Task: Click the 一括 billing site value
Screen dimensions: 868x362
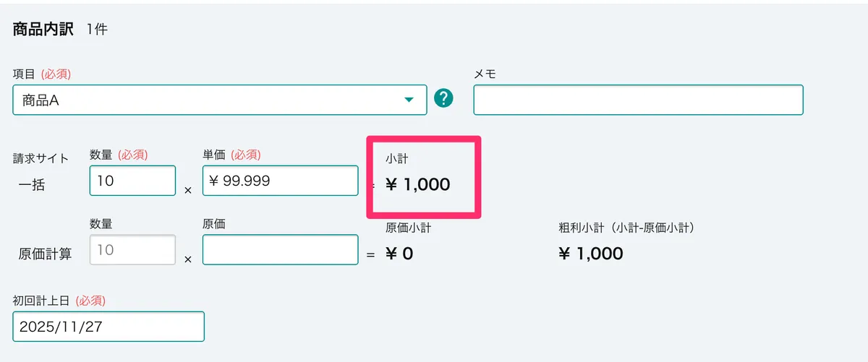Action: (x=31, y=184)
